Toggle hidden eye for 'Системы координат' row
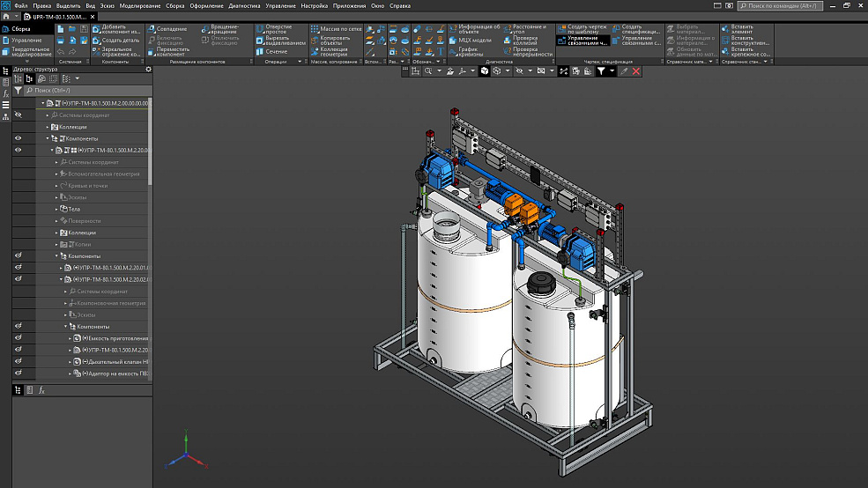 point(19,115)
